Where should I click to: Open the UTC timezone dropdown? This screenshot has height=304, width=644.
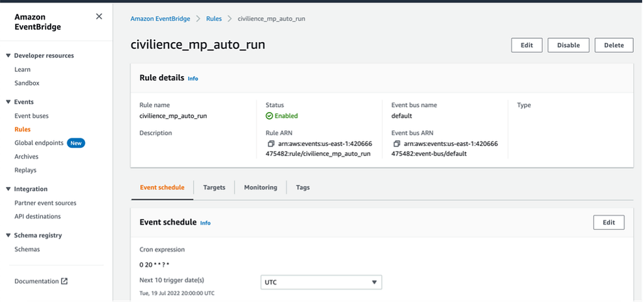[321, 283]
